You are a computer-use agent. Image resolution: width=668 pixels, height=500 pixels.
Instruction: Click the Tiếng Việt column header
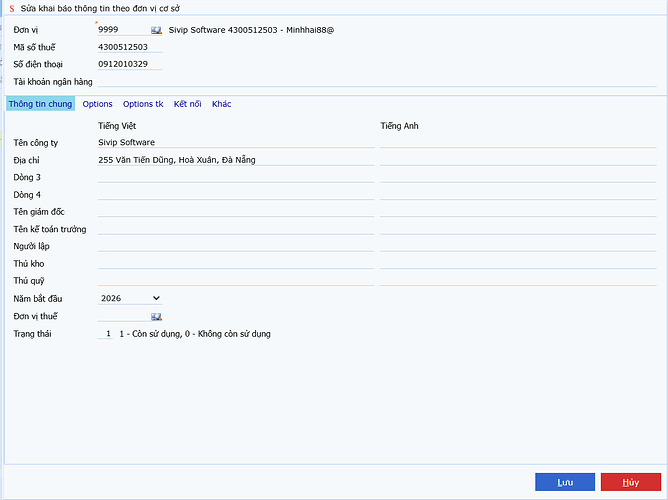[117, 126]
